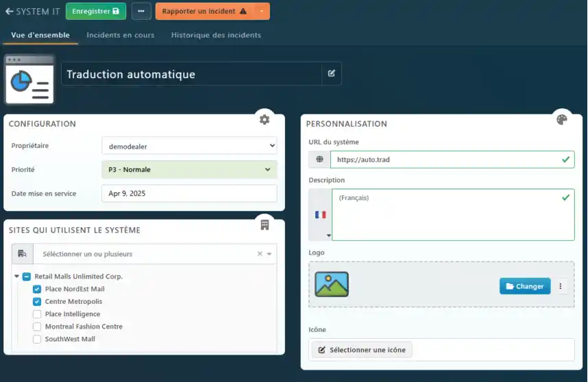Switch to Vue d'ensemble tab
588x382 pixels.
click(40, 35)
